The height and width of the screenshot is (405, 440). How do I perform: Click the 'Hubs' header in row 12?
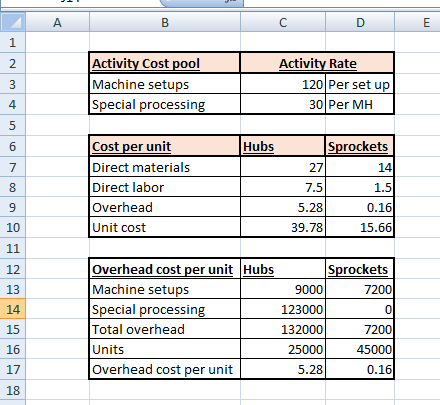coord(283,269)
